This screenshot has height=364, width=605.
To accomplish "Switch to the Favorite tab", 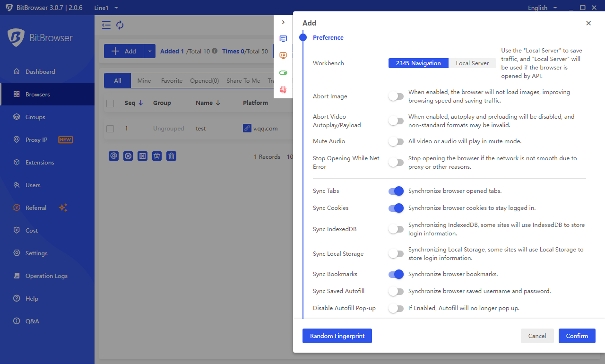I will point(172,81).
